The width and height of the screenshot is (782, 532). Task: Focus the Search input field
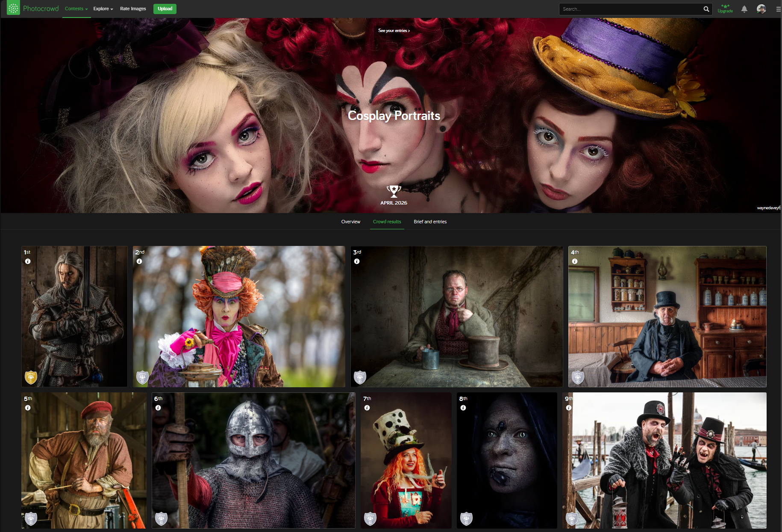(x=631, y=9)
